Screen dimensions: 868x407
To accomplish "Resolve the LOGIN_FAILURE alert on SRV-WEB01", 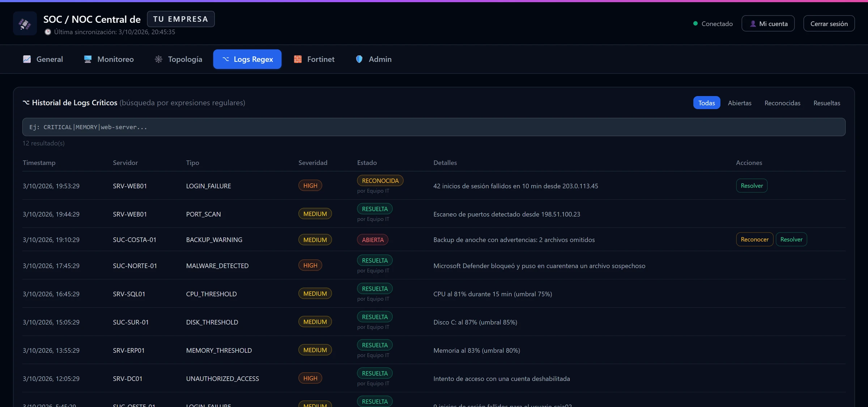I will (752, 186).
